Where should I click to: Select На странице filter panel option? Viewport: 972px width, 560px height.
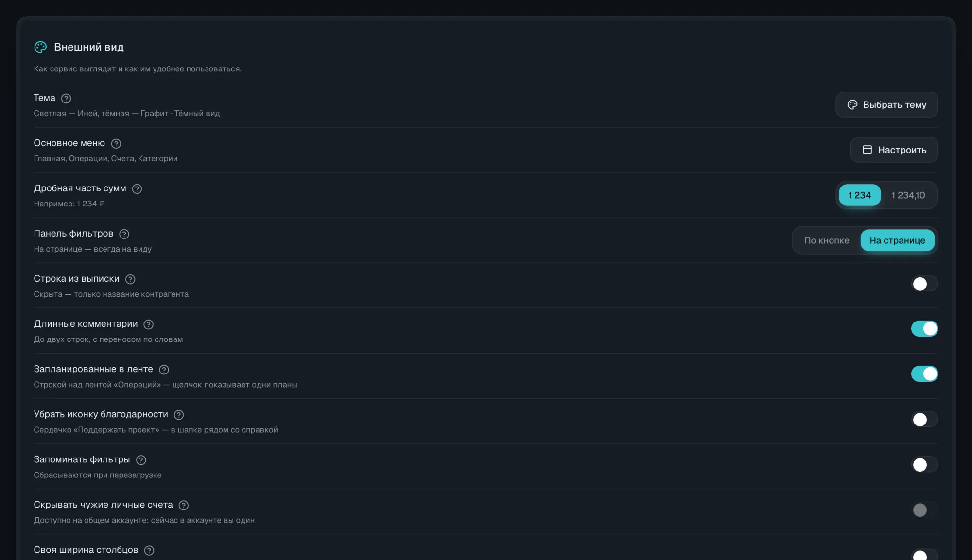point(897,240)
